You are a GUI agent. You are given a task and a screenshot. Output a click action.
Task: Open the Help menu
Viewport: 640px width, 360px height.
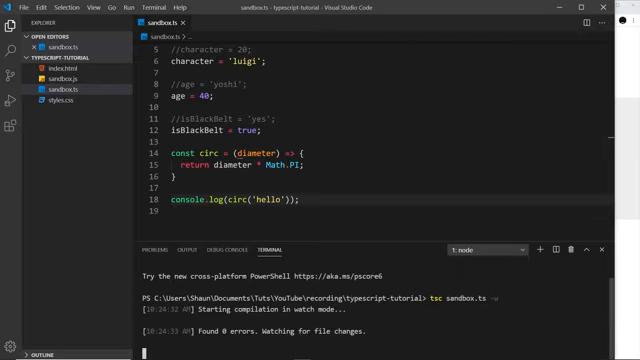click(180, 7)
